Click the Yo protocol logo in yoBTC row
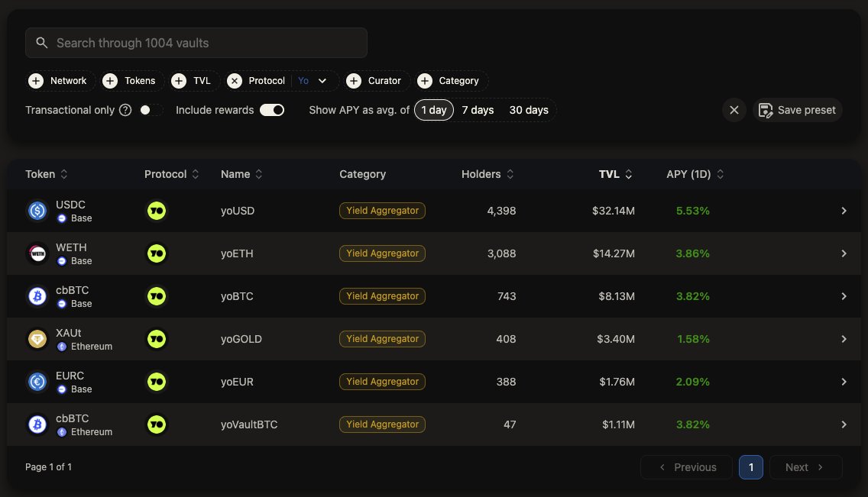 (x=157, y=296)
